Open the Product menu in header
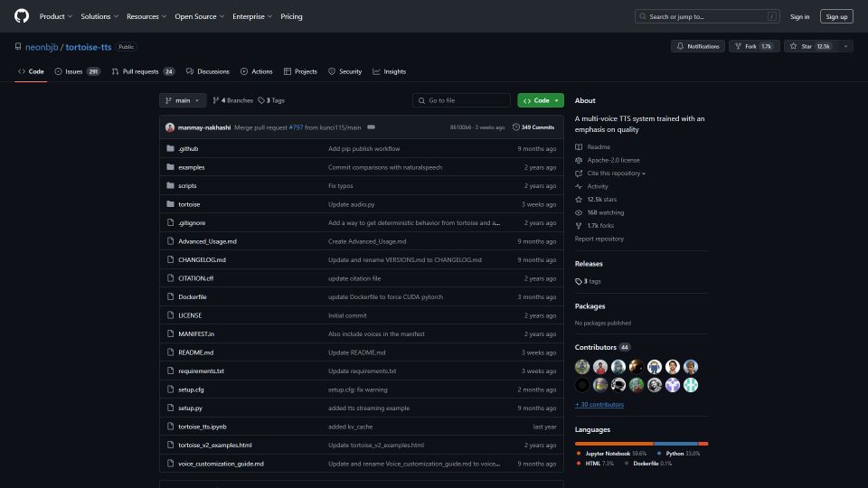Viewport: 868px width, 488px height. click(x=54, y=16)
